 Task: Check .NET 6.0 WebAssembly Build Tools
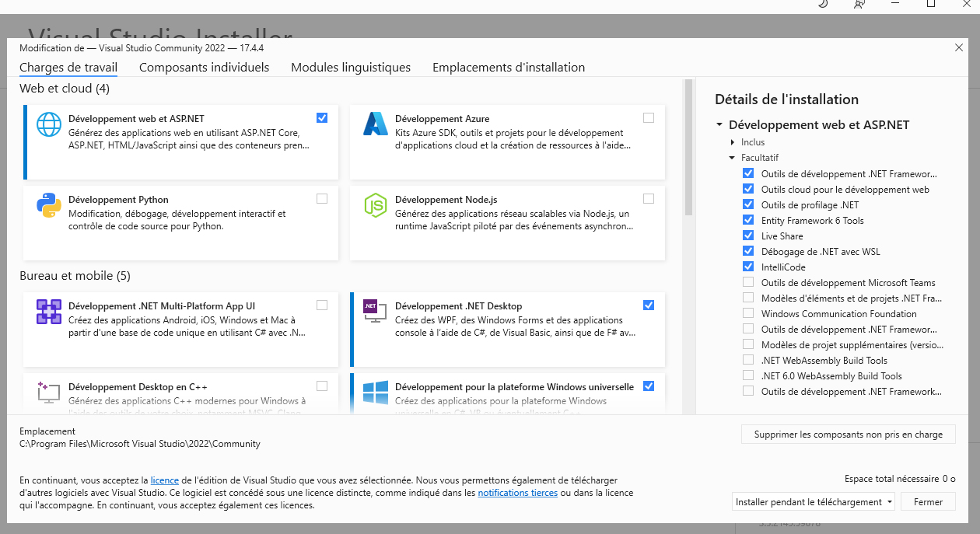(x=748, y=375)
